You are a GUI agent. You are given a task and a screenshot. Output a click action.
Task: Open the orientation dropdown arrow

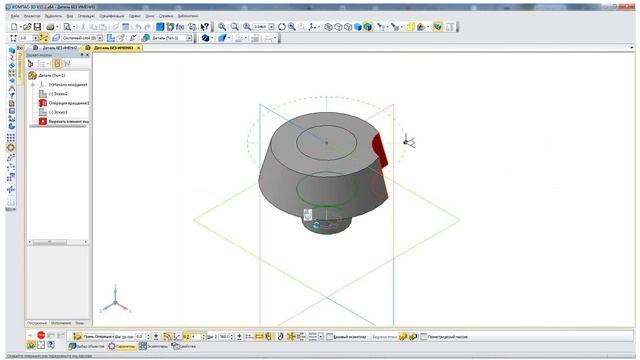pos(319,27)
